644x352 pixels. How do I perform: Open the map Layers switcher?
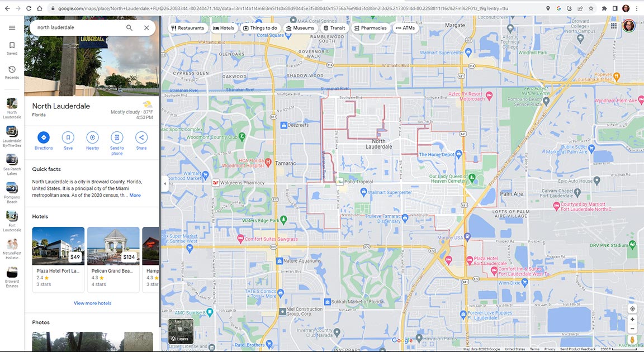coord(180,330)
